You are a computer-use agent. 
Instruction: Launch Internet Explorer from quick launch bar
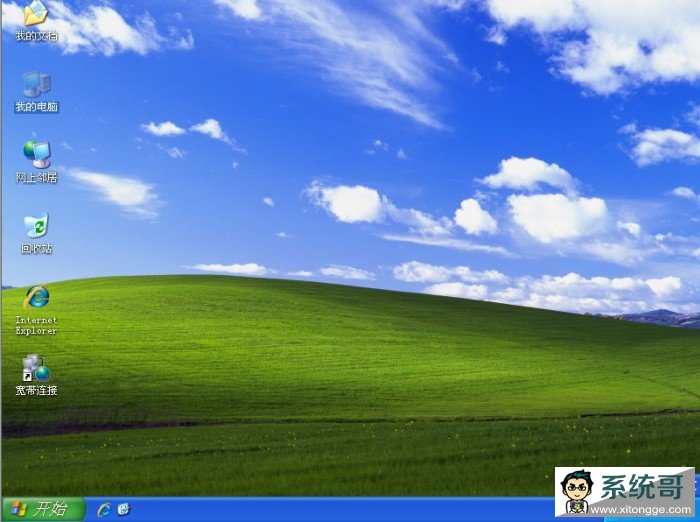click(x=104, y=509)
